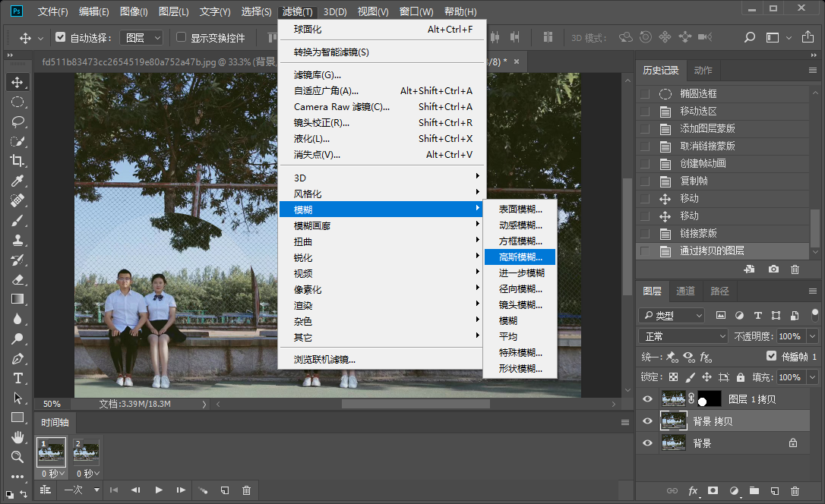
Task: Delete layer using Layers panel trash
Action: (795, 491)
